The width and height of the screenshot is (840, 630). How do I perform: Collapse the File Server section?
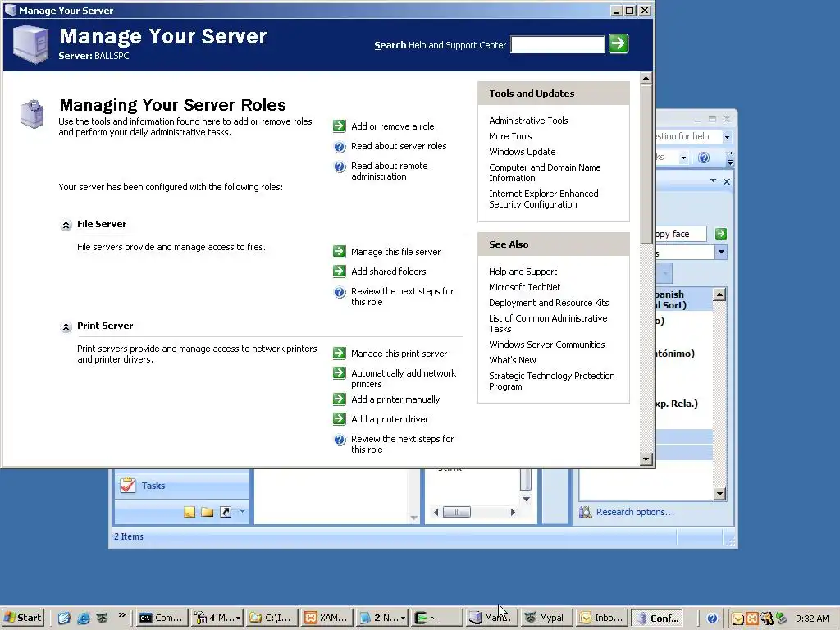click(x=66, y=225)
